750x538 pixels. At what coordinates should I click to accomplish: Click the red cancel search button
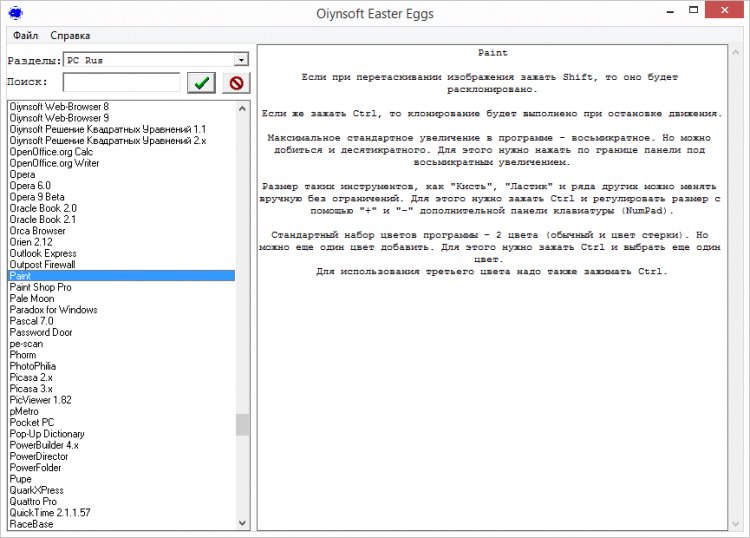pyautogui.click(x=236, y=83)
